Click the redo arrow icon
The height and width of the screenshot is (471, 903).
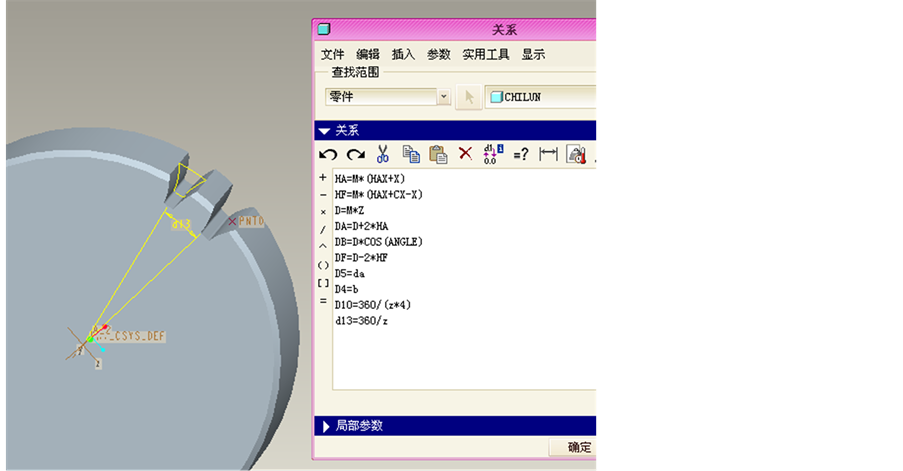tap(355, 154)
